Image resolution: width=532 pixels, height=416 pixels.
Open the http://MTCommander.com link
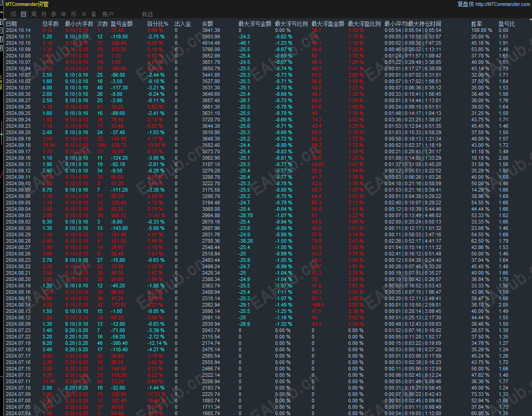502,5
